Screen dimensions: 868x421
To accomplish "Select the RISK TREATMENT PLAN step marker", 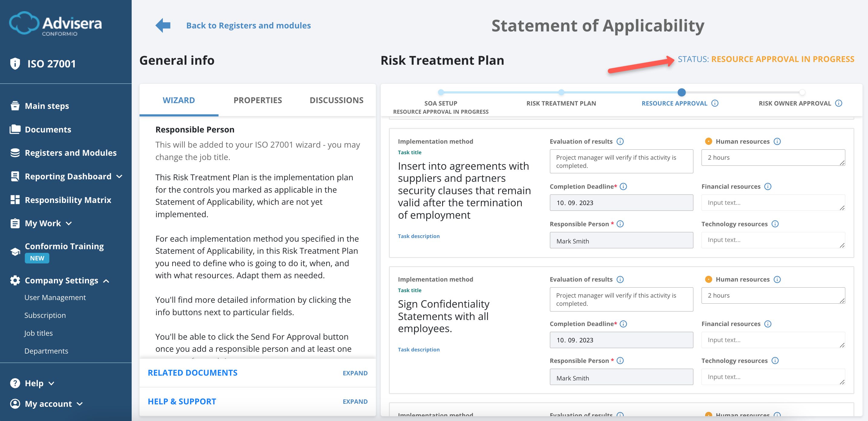I will click(561, 92).
